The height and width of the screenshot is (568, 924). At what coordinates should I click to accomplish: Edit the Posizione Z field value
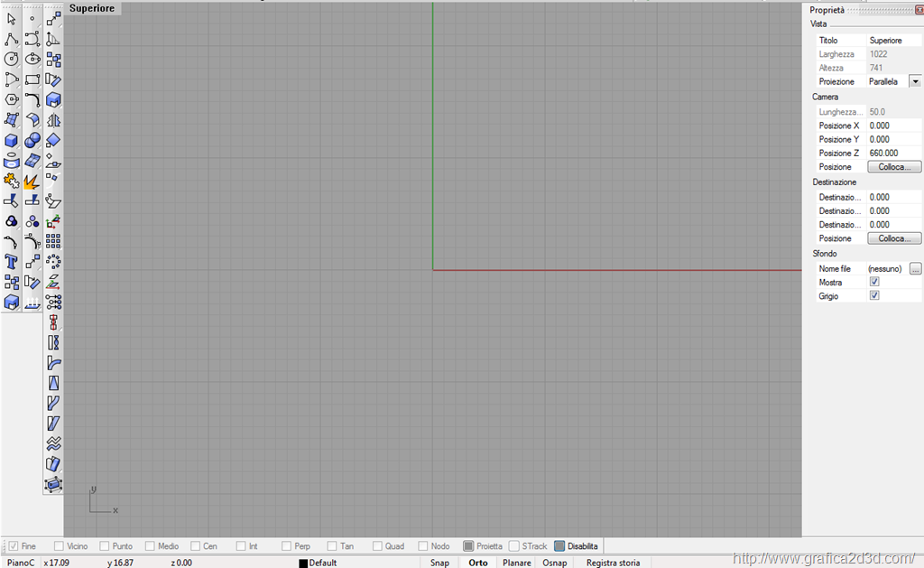click(x=893, y=154)
